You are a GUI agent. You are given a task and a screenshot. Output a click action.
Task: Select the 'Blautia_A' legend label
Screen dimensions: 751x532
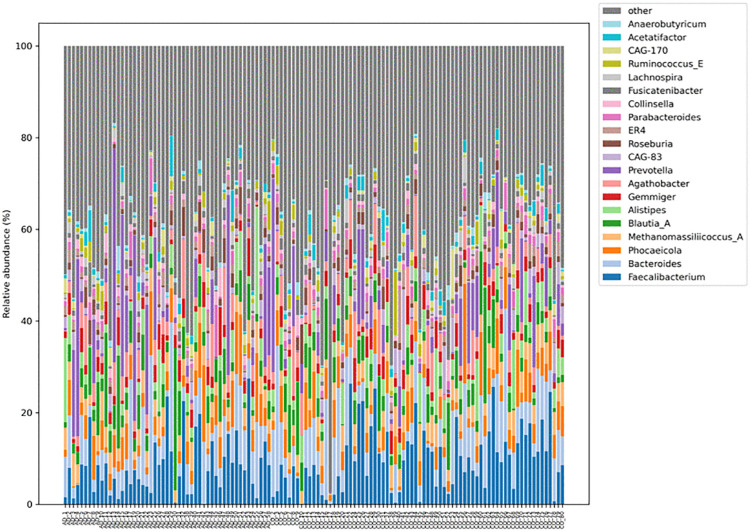pos(649,224)
